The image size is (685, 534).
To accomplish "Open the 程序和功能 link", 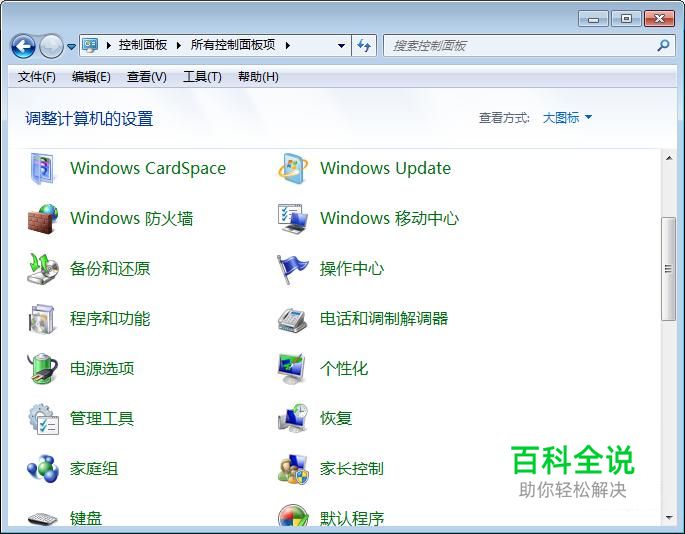I will [x=110, y=319].
